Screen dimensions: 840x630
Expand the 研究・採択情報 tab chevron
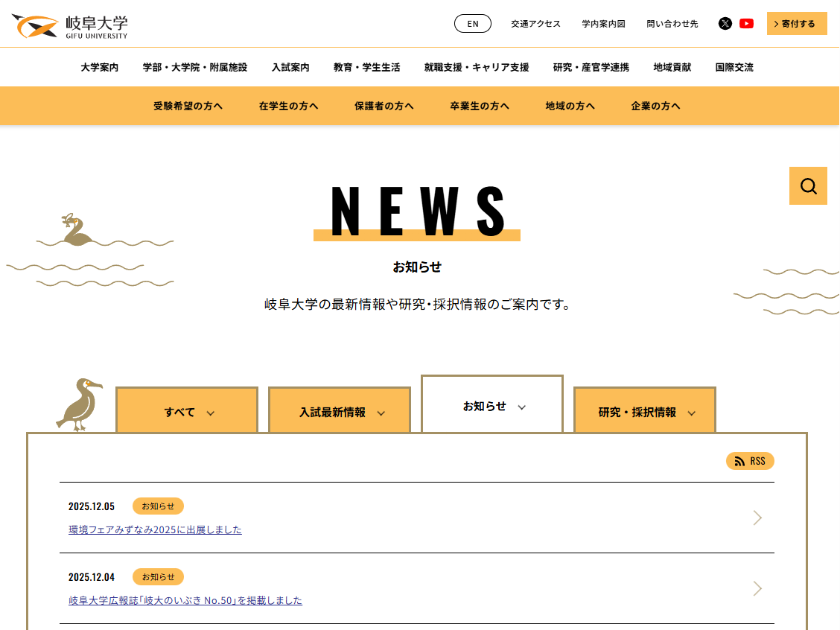pos(691,413)
